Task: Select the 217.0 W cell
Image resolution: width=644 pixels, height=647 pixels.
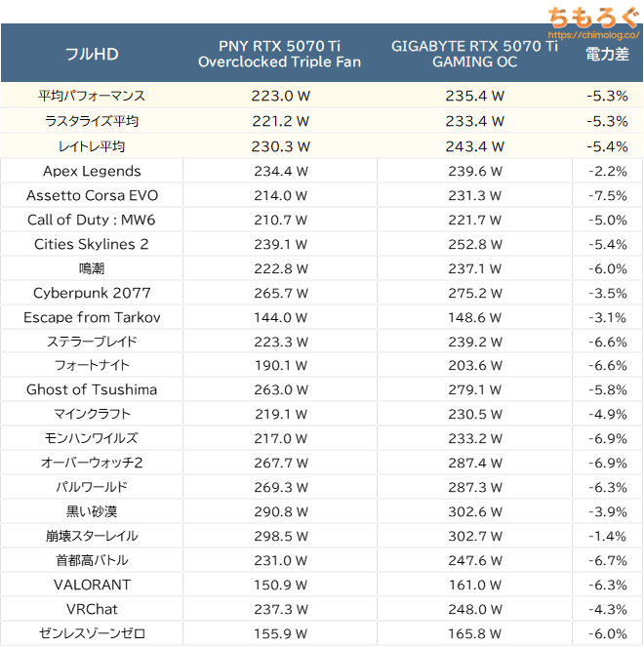Action: pos(281,438)
